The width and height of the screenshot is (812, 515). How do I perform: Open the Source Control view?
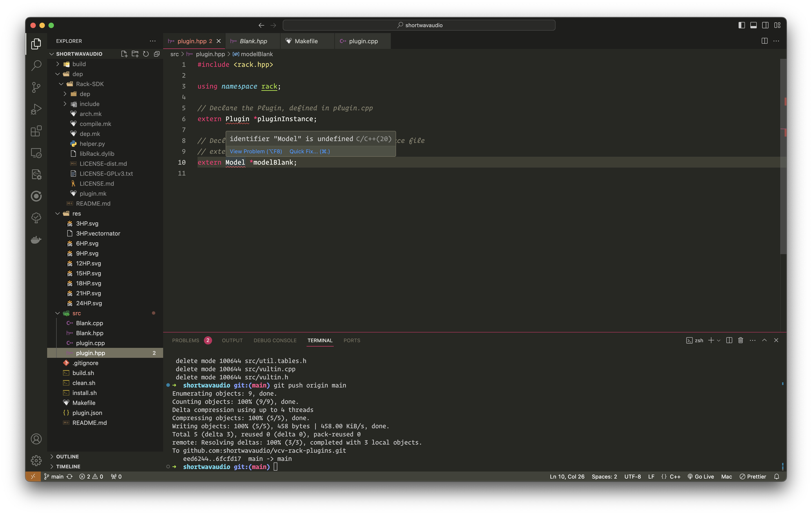tap(36, 87)
